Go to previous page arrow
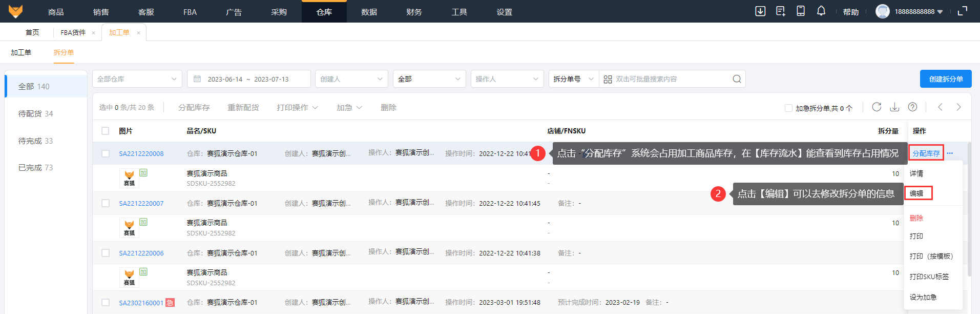980x314 pixels. [x=940, y=107]
